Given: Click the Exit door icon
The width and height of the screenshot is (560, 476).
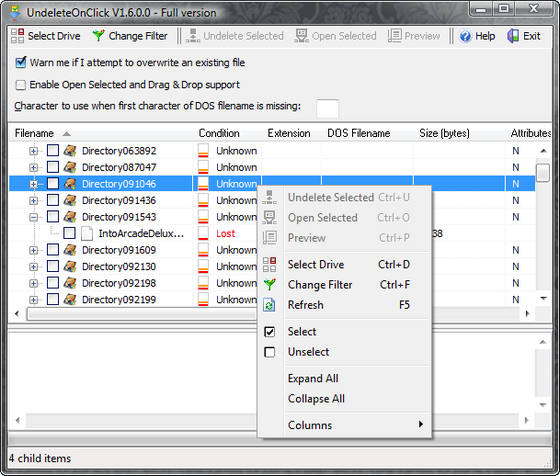Looking at the screenshot, I should (x=513, y=36).
